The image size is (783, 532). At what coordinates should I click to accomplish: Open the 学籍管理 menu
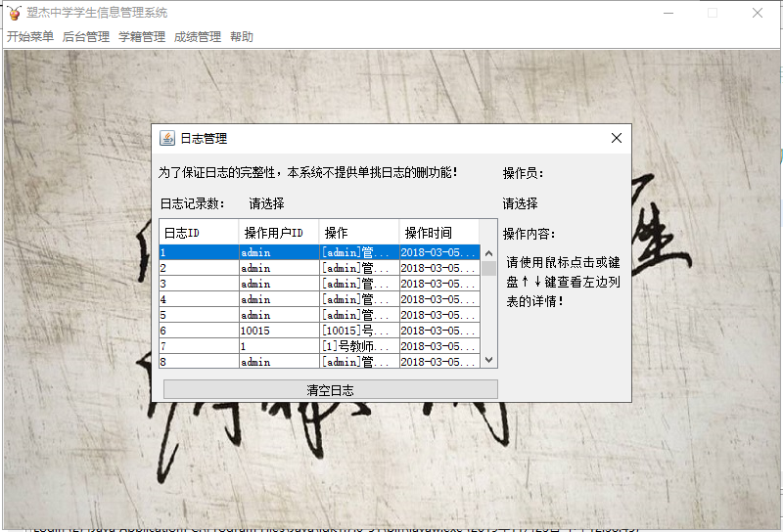[x=142, y=36]
